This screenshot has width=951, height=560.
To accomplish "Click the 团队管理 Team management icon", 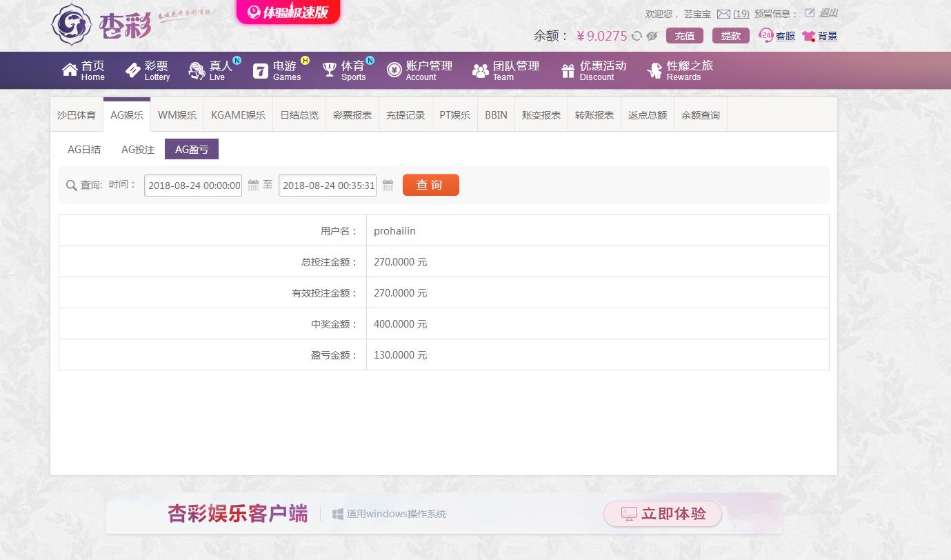I will [480, 70].
